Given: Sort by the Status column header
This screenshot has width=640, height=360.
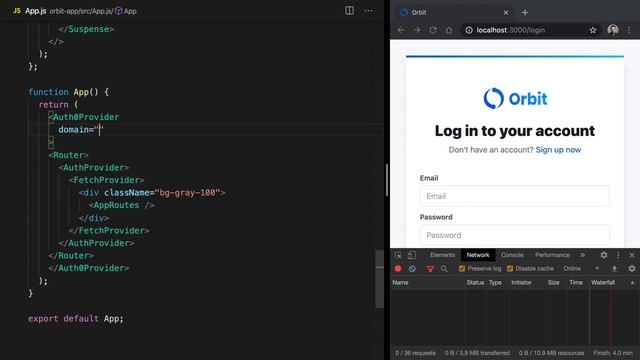Looking at the screenshot, I should 475,282.
